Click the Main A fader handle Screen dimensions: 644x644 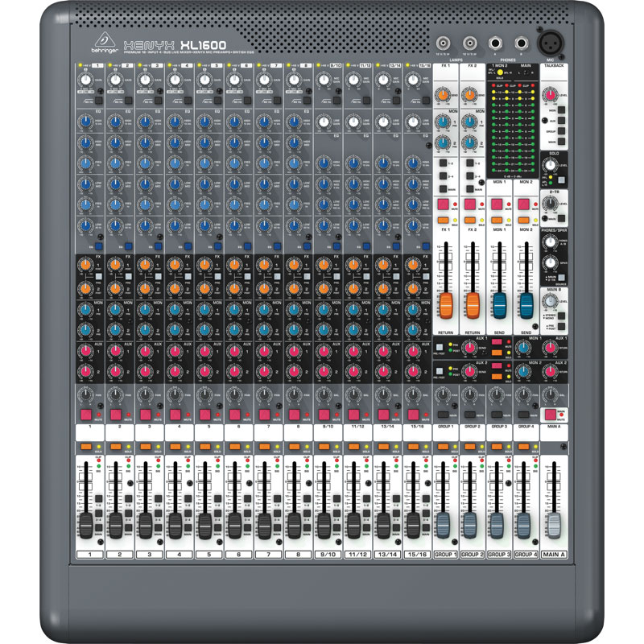[x=554, y=525]
